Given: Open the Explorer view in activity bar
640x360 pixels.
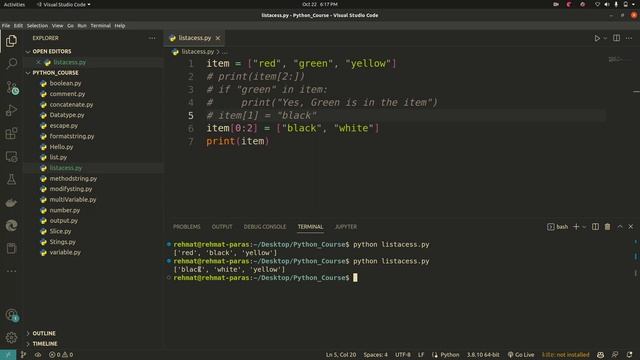Looking at the screenshot, I should pos(11,41).
